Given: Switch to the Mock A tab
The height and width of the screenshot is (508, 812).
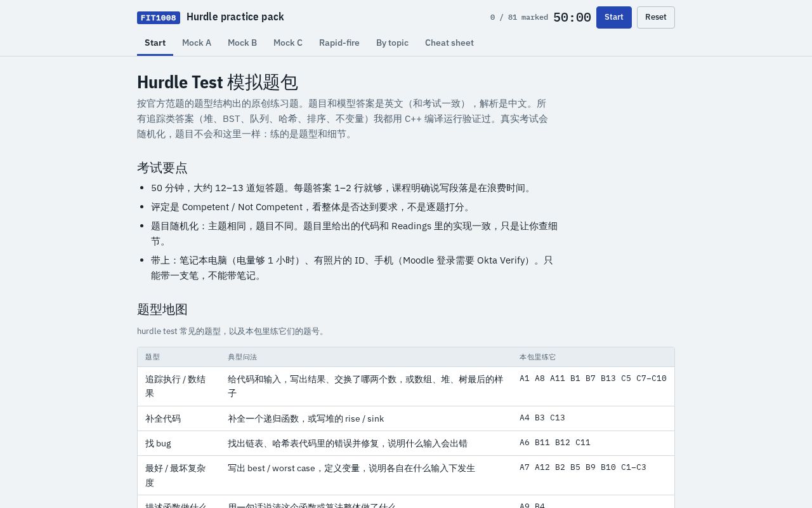Looking at the screenshot, I should (197, 43).
